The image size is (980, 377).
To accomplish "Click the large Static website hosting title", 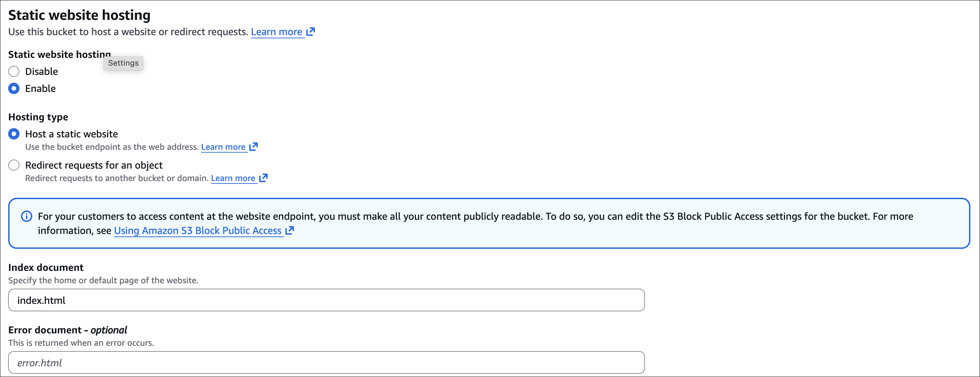I will coord(79,15).
